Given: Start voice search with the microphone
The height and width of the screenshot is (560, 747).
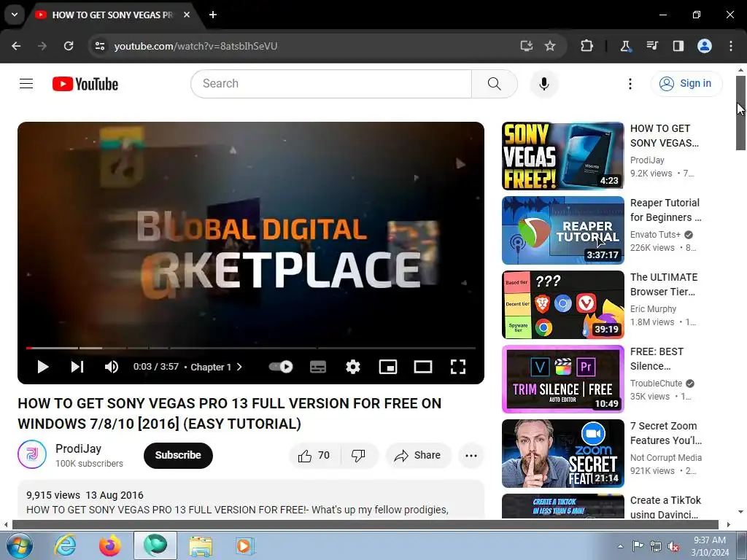Looking at the screenshot, I should [x=543, y=84].
